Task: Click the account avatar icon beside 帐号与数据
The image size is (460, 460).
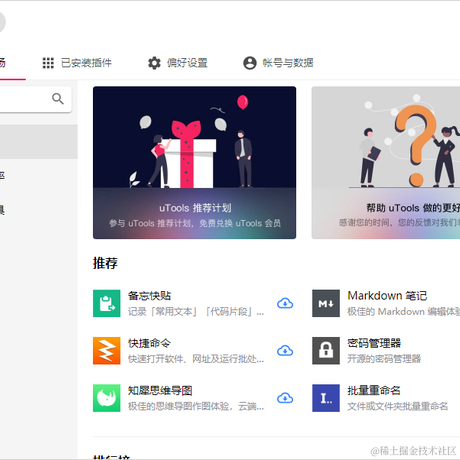Action: pos(250,63)
